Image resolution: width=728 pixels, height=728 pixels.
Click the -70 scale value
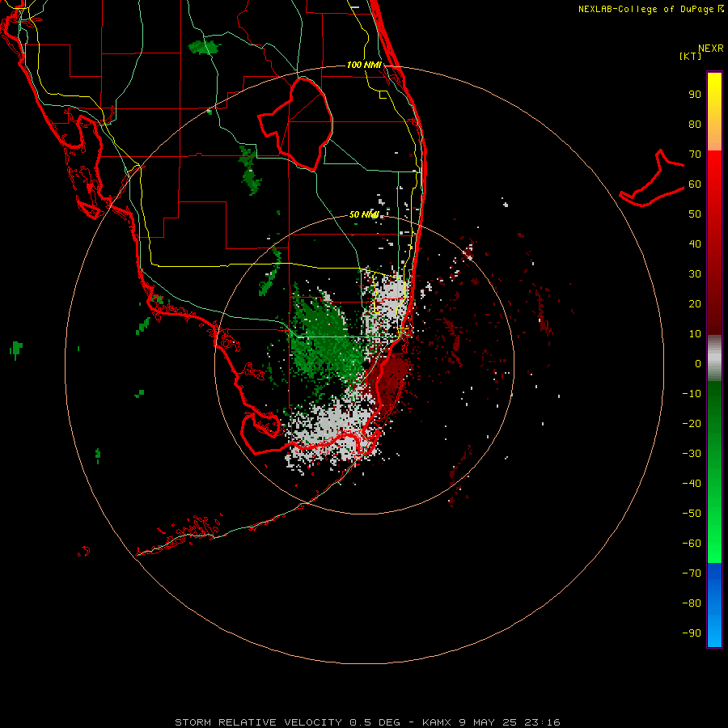692,573
